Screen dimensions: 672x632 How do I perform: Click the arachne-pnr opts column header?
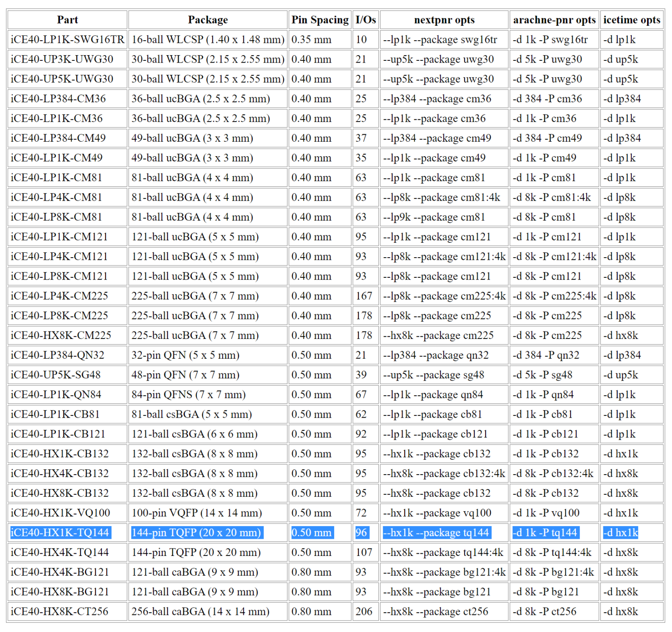554,20
